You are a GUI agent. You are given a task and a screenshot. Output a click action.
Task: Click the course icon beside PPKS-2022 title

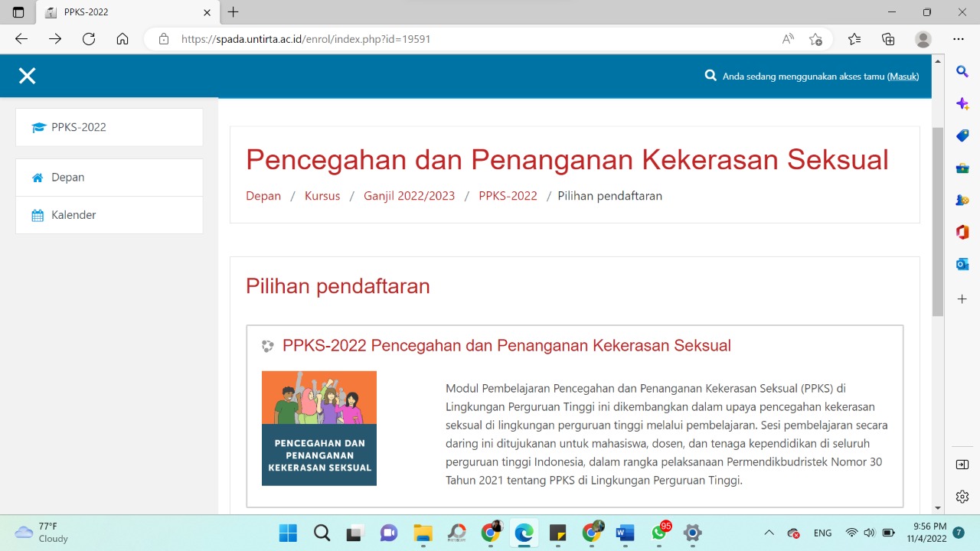tap(267, 346)
